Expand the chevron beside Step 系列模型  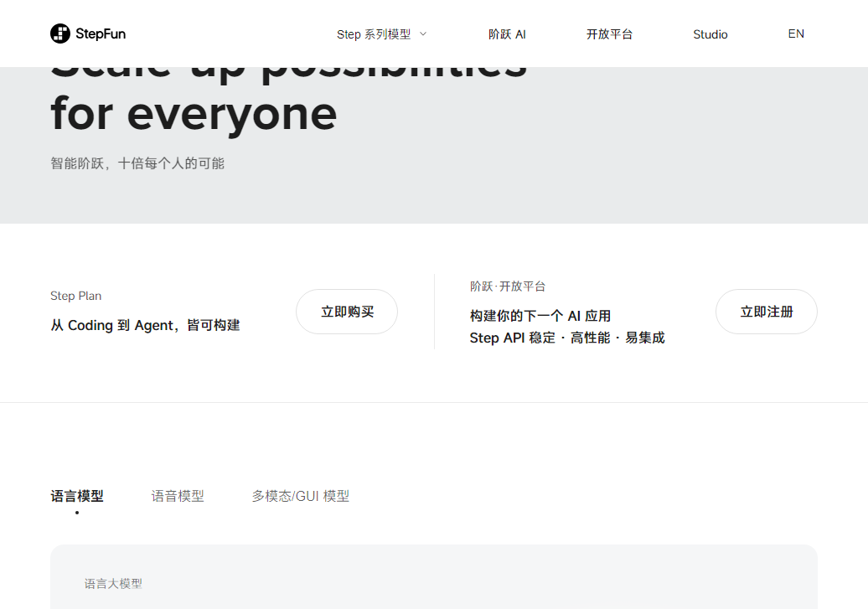coord(423,34)
